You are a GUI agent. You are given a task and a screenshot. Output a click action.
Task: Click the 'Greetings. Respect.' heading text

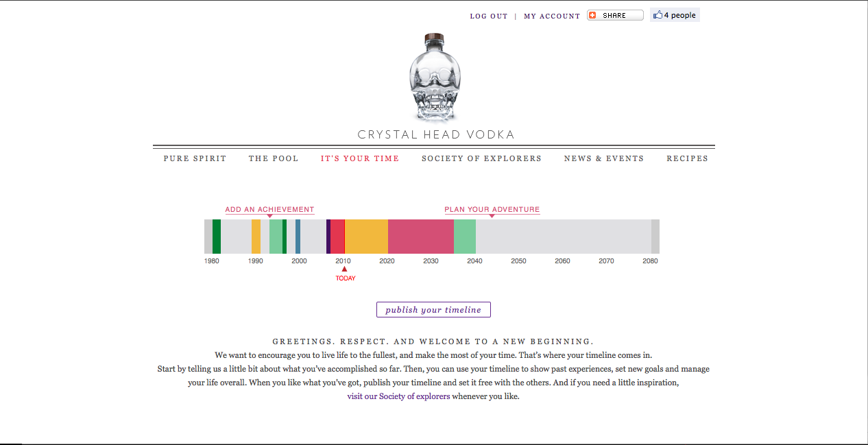point(433,341)
